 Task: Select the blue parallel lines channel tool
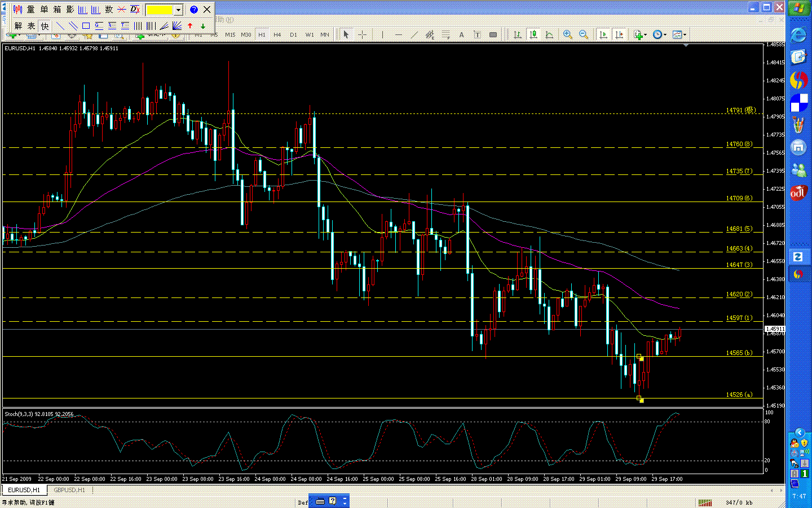[73, 26]
